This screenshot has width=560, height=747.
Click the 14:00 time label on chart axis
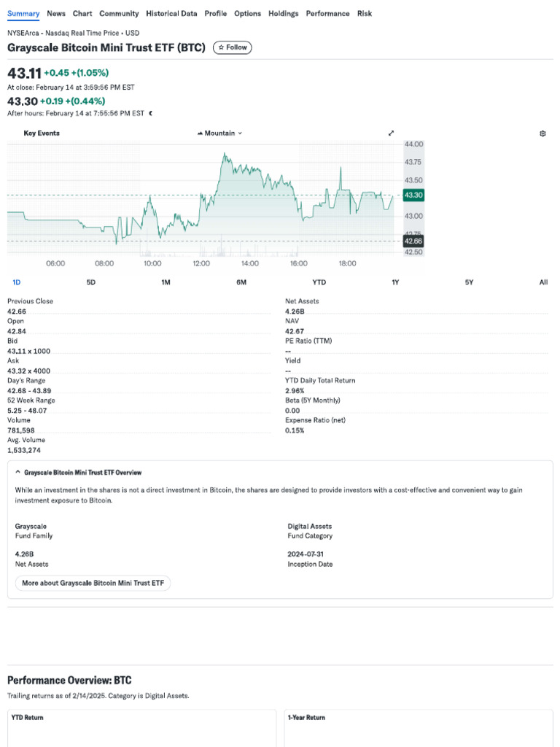[250, 263]
